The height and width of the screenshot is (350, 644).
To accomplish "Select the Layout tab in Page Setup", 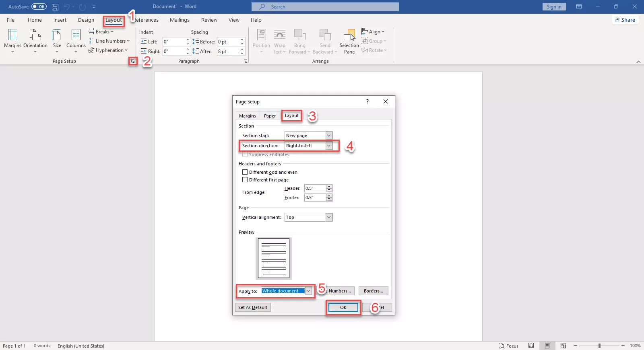I will pyautogui.click(x=292, y=115).
